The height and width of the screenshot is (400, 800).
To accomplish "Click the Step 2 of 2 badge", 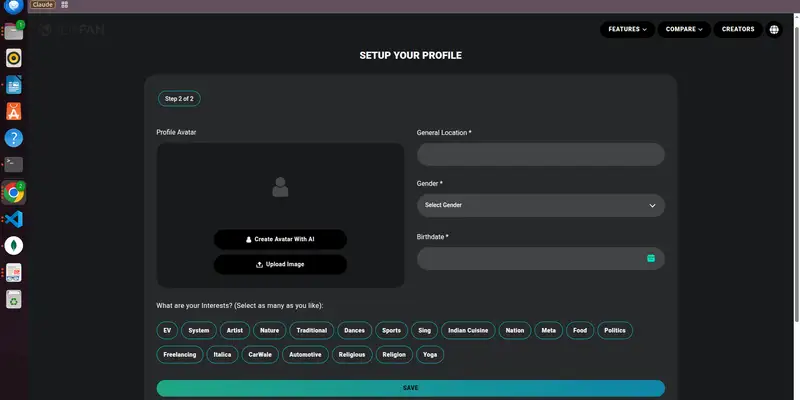I will 179,99.
